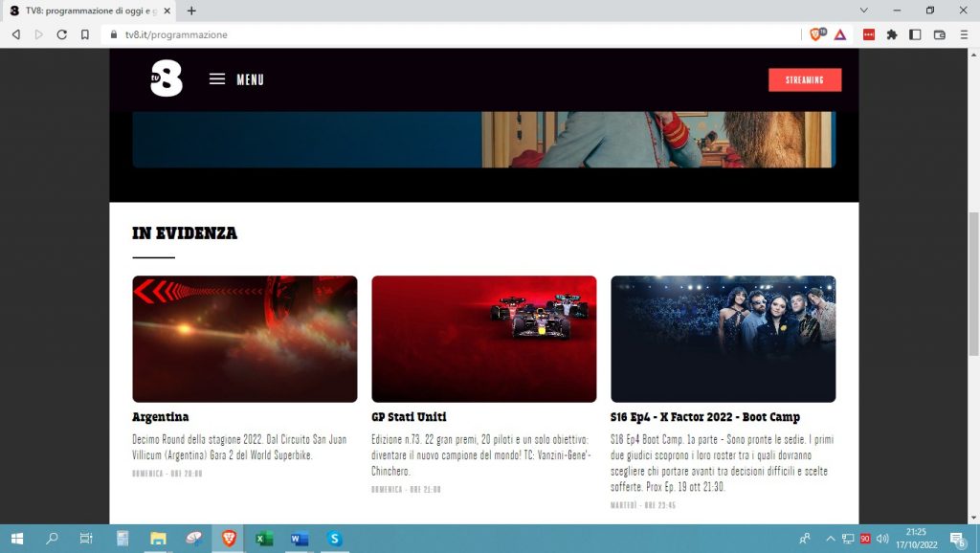Open the Brave Wallet icon
This screenshot has height=553, width=980.
(x=939, y=34)
